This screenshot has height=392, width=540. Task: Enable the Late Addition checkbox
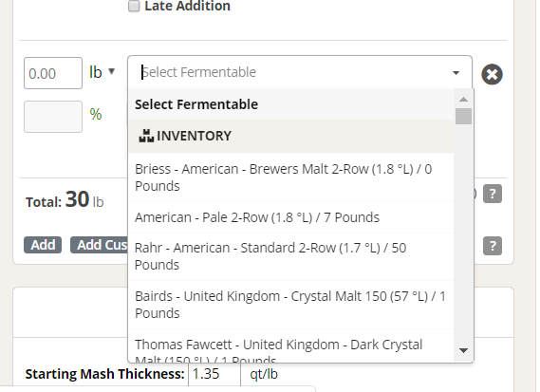134,6
